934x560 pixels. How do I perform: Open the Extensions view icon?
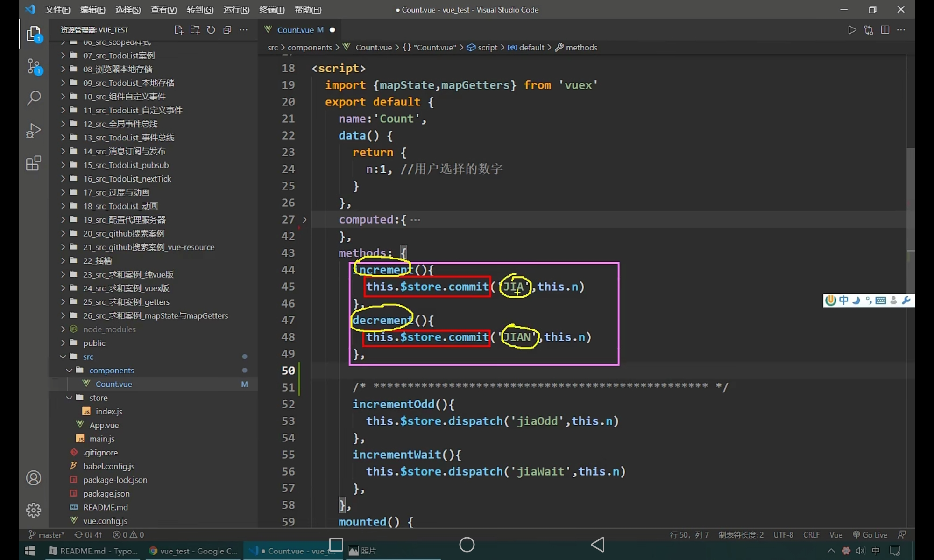[x=34, y=163]
